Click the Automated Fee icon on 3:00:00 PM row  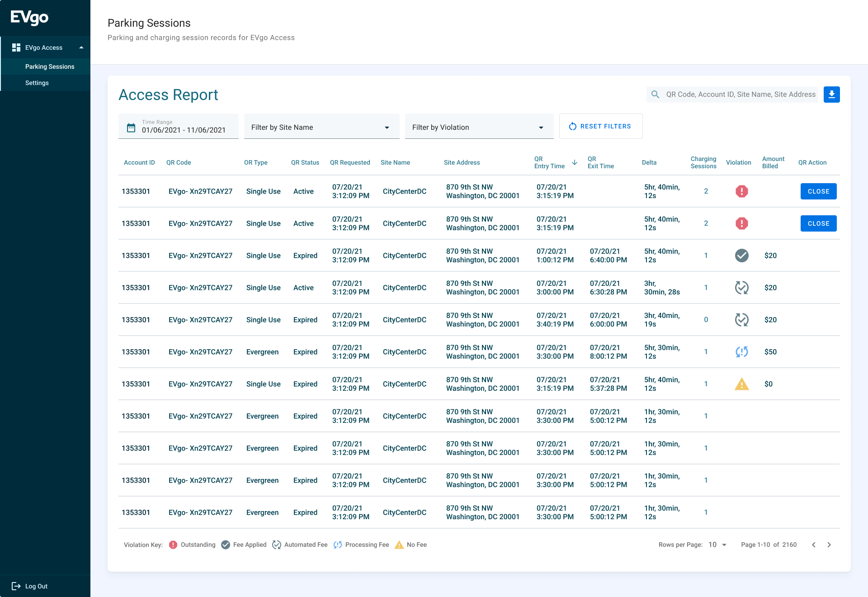coord(741,288)
